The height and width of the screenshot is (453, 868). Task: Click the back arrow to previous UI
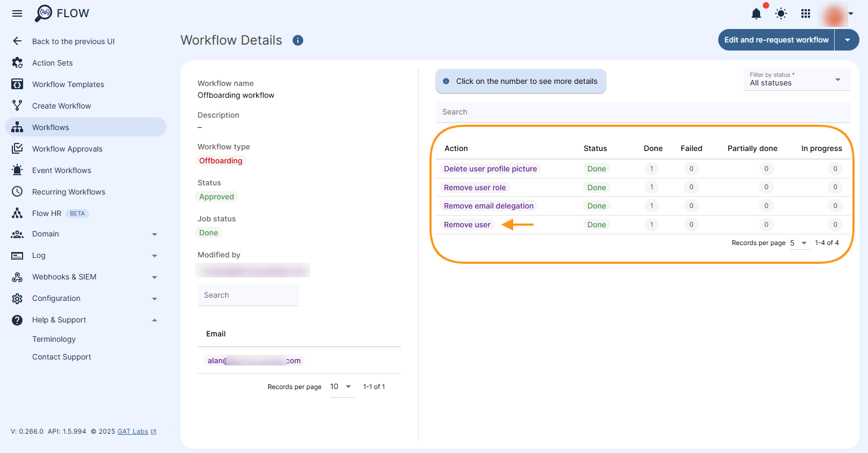pyautogui.click(x=17, y=41)
